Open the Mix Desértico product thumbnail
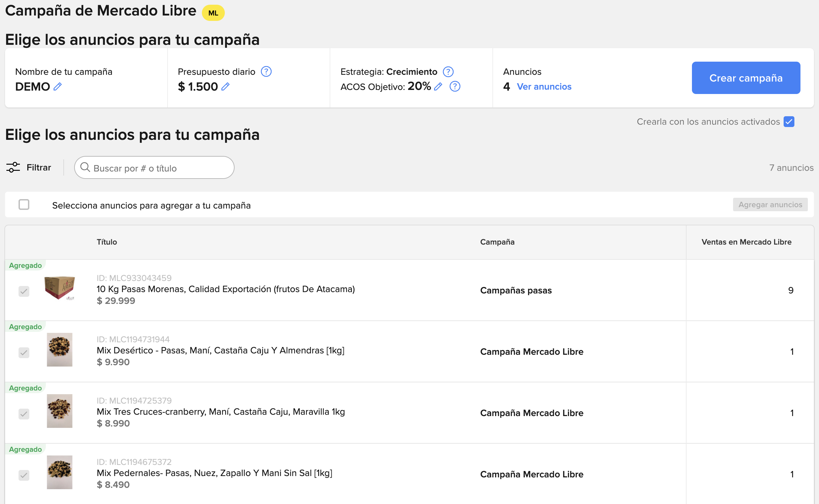Screen dimensions: 819x504 click(60, 350)
